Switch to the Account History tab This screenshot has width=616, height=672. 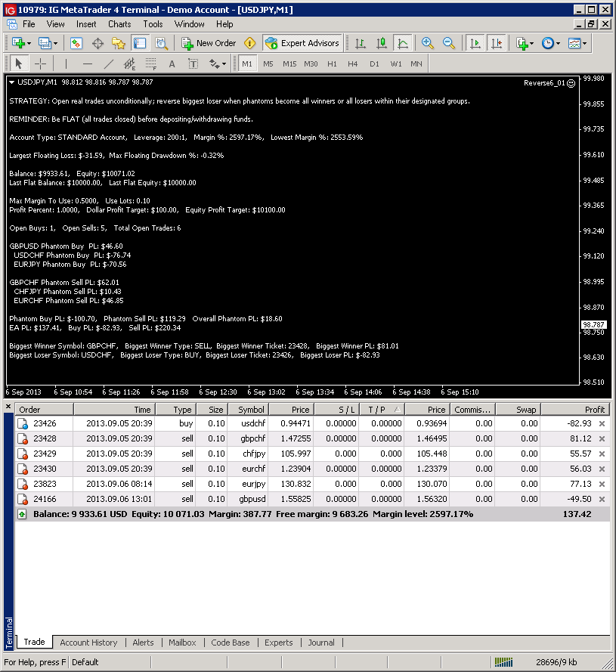click(88, 643)
